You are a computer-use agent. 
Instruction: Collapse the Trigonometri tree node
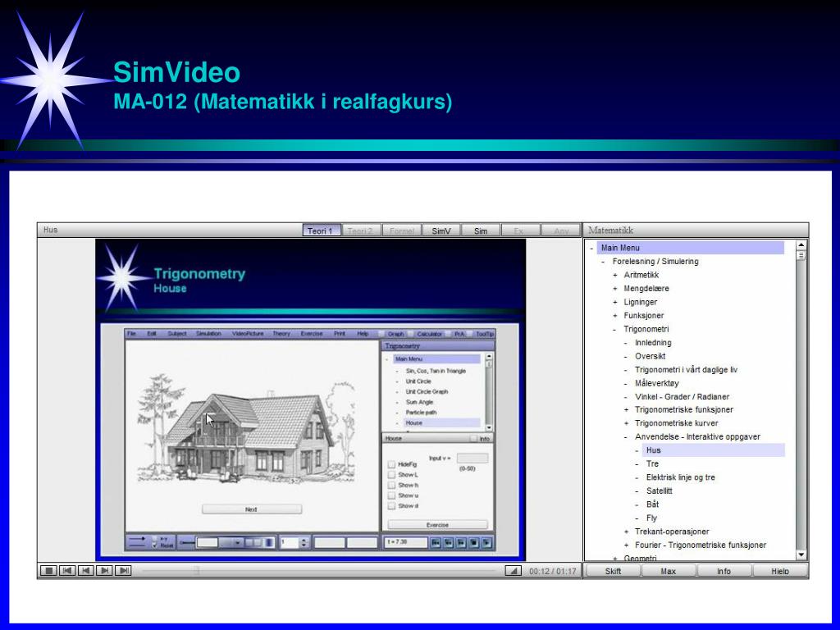[615, 329]
